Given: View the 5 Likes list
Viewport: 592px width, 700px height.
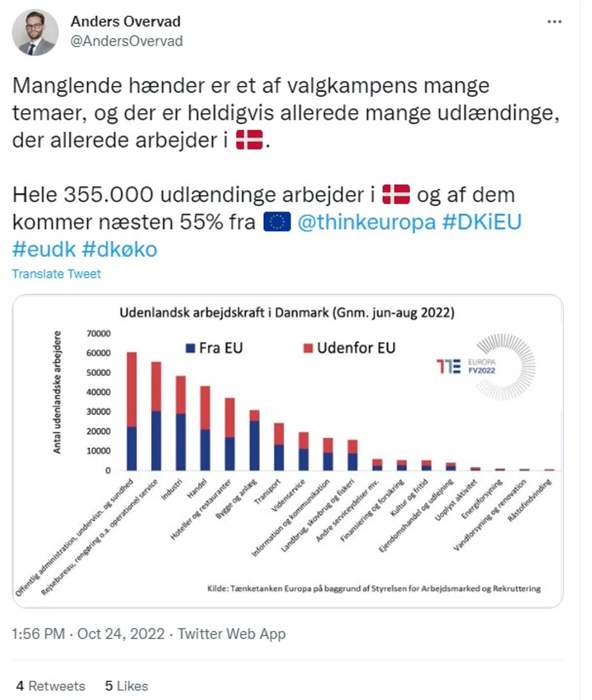Looking at the screenshot, I should click(126, 686).
